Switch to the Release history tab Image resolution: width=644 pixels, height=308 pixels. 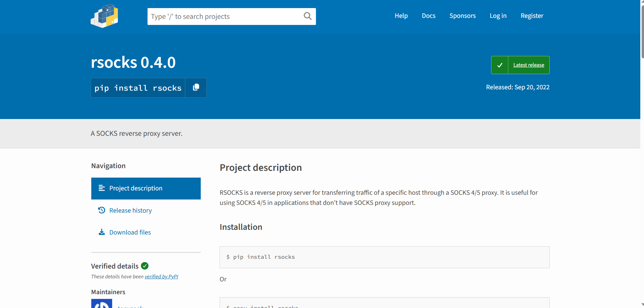point(146,210)
